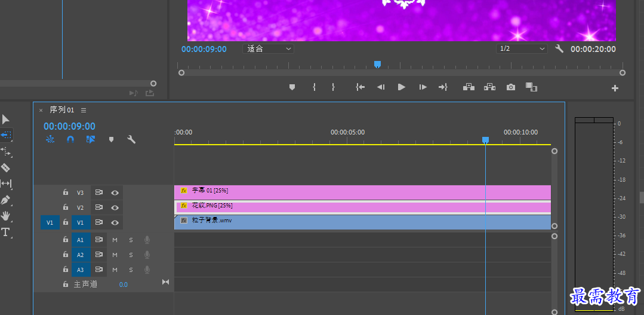
Task: Target the A1 track header
Action: [x=81, y=240]
